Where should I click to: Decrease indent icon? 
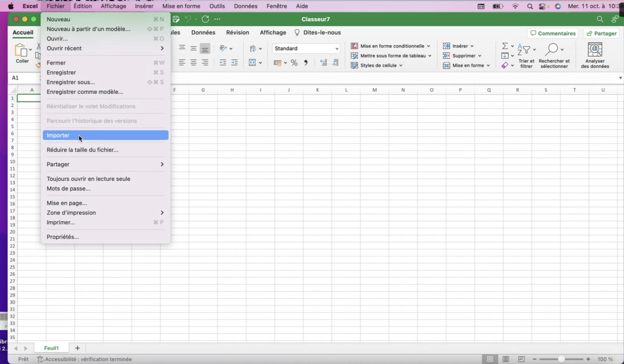pyautogui.click(x=223, y=63)
